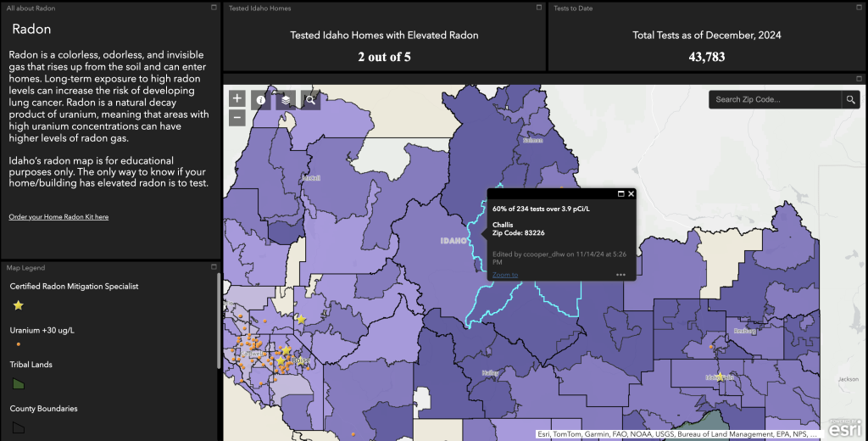Close the Challis popup
868x441 pixels.
click(631, 194)
